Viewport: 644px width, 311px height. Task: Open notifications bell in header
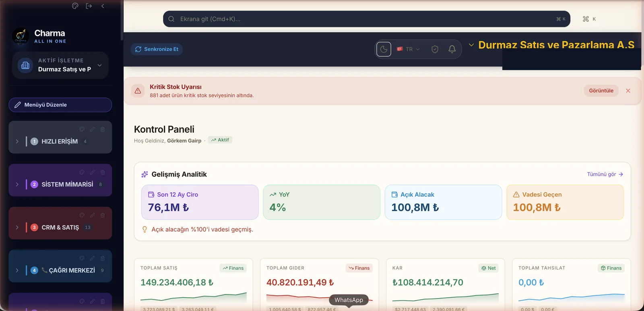(452, 49)
